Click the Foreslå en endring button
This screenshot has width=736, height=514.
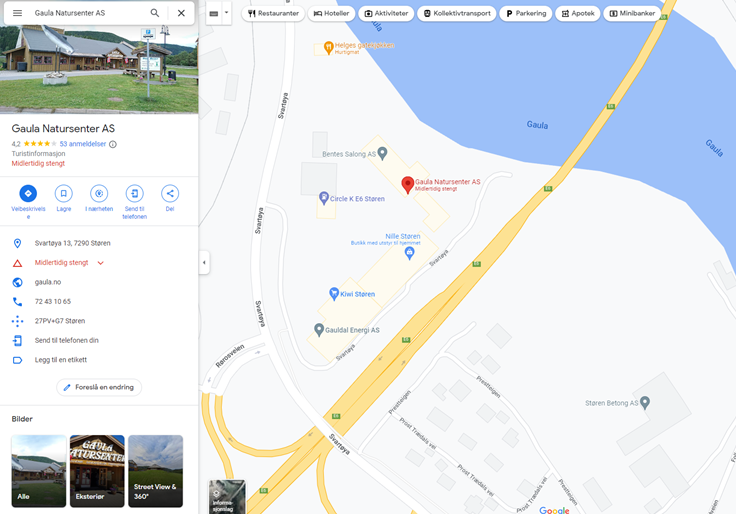pos(99,387)
